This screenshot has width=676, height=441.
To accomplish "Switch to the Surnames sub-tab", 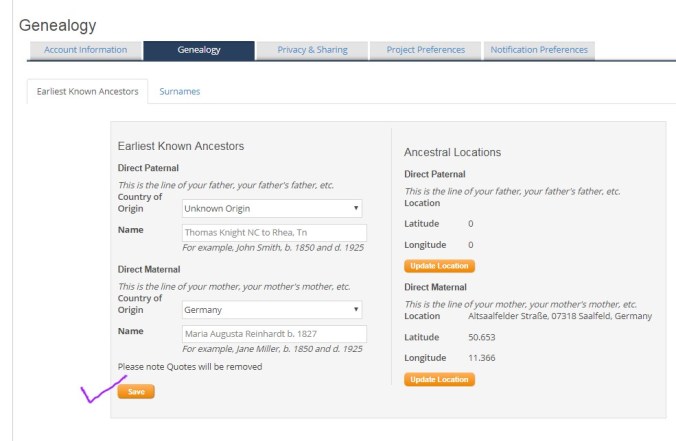I will [x=180, y=91].
